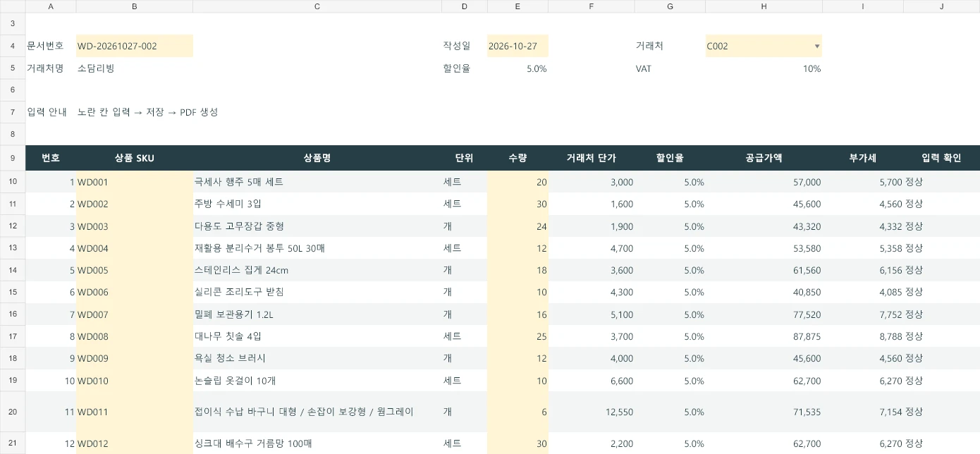The height and width of the screenshot is (454, 980).
Task: Click the 거래처 단가 table header
Action: (591, 158)
